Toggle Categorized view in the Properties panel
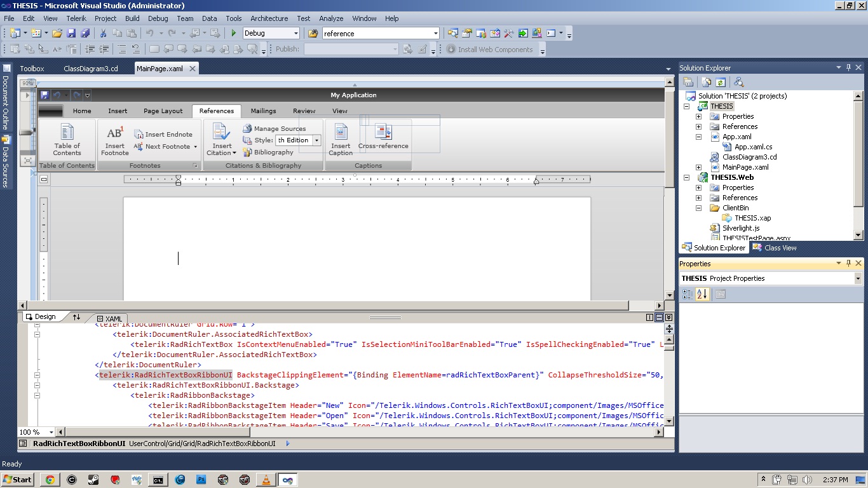Screen dimensions: 868x488 pos(688,294)
